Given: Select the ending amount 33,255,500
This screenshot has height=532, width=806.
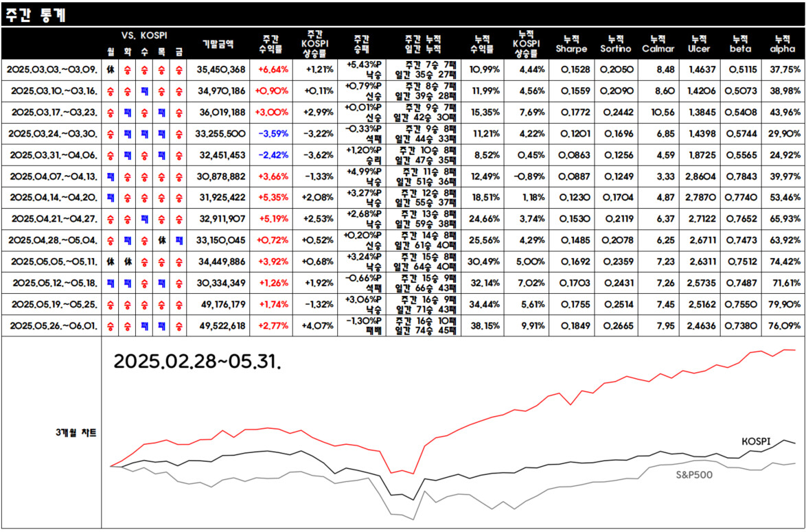Looking at the screenshot, I should (x=220, y=134).
